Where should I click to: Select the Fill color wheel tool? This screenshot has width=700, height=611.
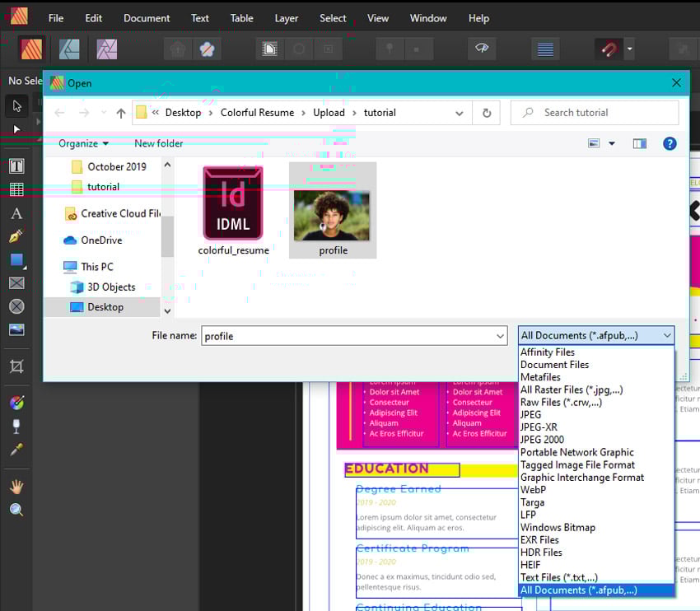(16, 403)
